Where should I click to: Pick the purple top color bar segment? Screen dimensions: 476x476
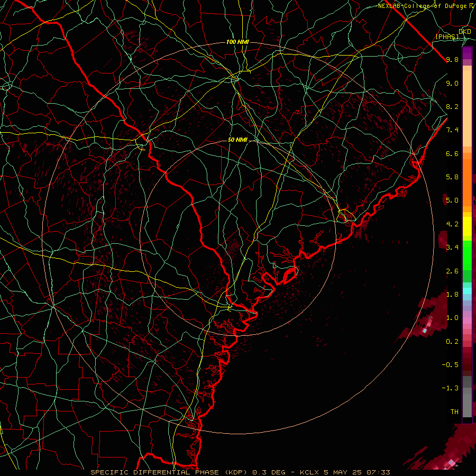(467, 52)
